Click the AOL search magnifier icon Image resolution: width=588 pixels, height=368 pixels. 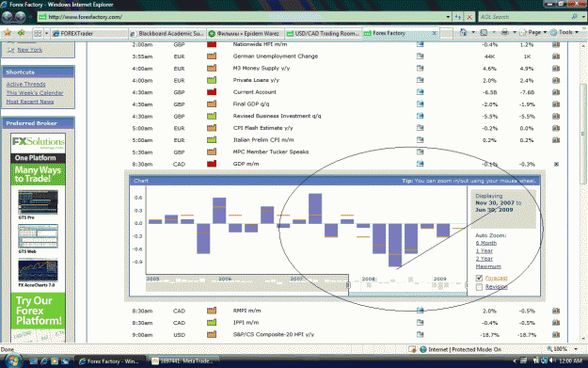(x=574, y=17)
